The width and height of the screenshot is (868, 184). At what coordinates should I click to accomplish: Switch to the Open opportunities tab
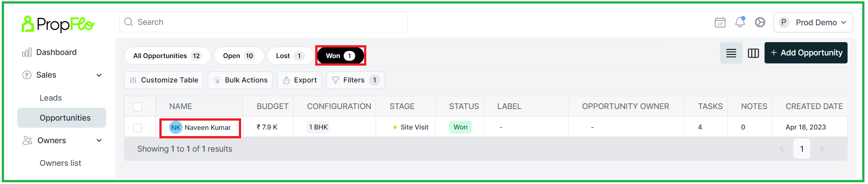239,56
